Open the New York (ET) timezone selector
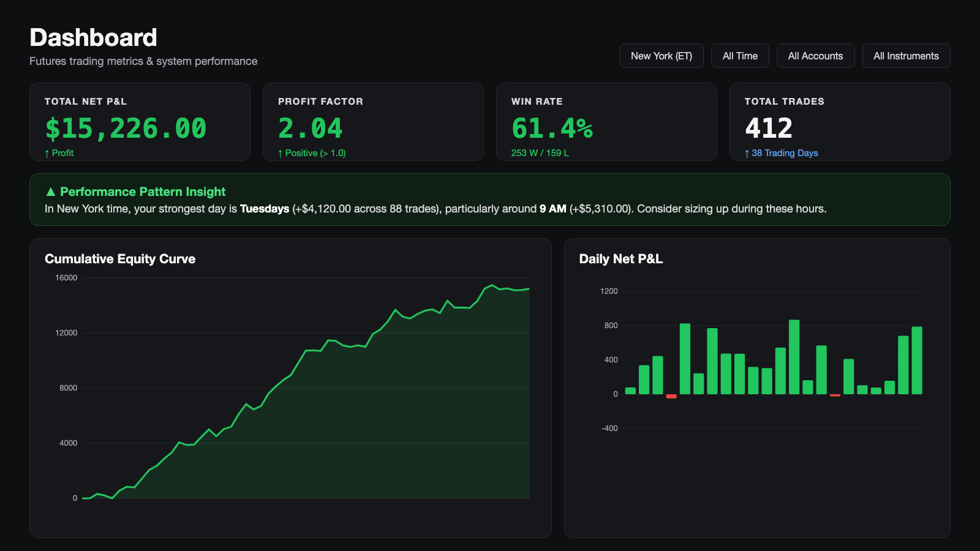This screenshot has width=980, height=551. click(x=661, y=56)
